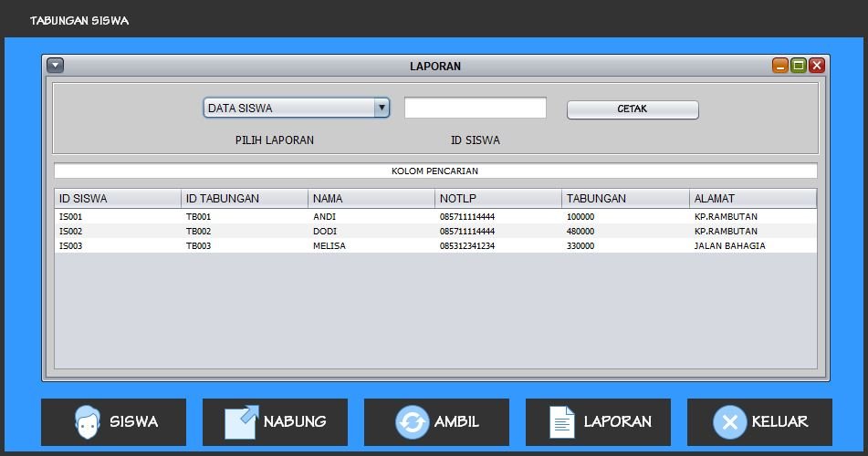Click the LAPORAN document icon
868x456 pixels.
tap(561, 422)
